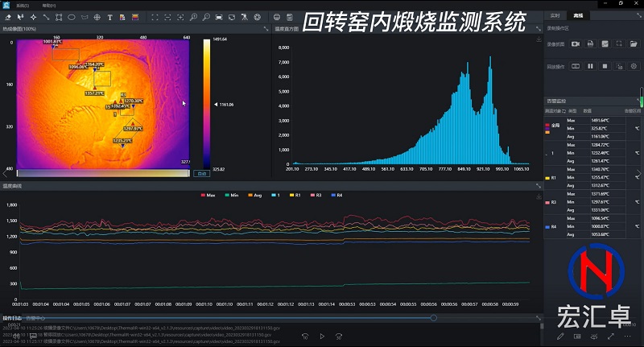Toggle the R3 series in the chart legend
This screenshot has width=644, height=347.
point(316,196)
